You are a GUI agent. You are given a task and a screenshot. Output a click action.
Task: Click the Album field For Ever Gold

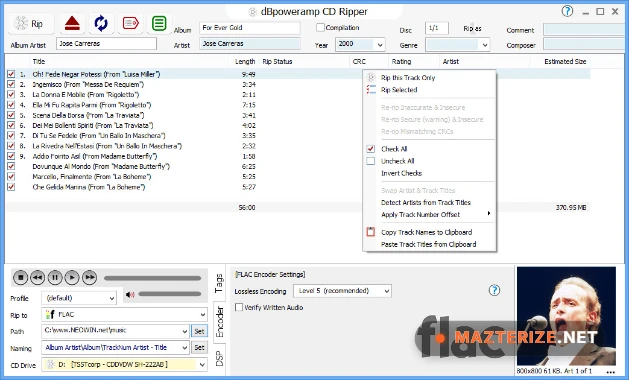click(x=250, y=28)
